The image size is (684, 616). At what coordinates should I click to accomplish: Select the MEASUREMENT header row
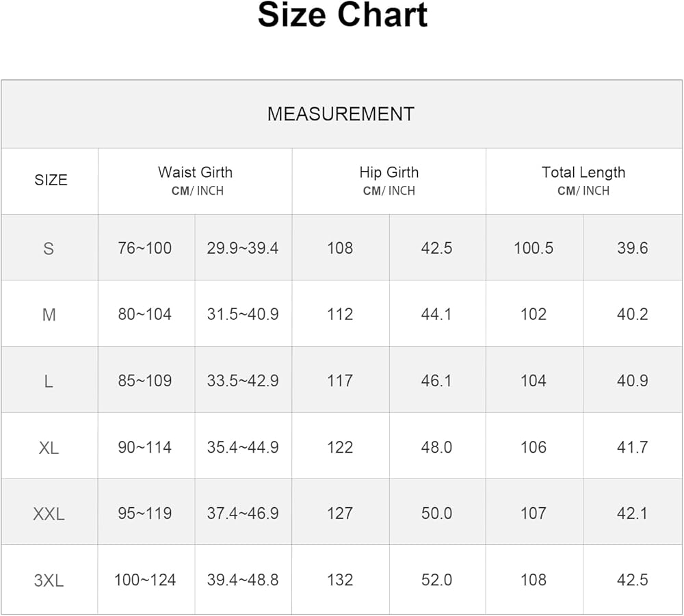341,113
